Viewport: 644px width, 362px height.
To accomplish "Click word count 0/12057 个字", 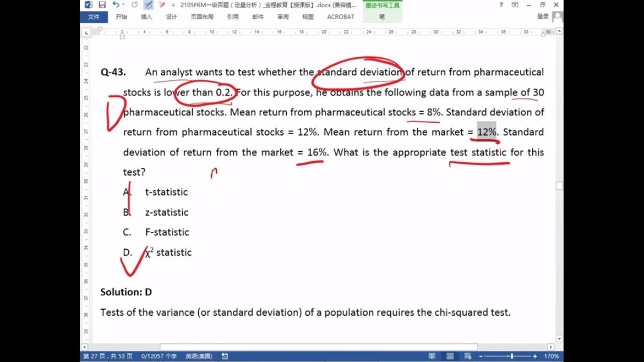I will tap(159, 356).
